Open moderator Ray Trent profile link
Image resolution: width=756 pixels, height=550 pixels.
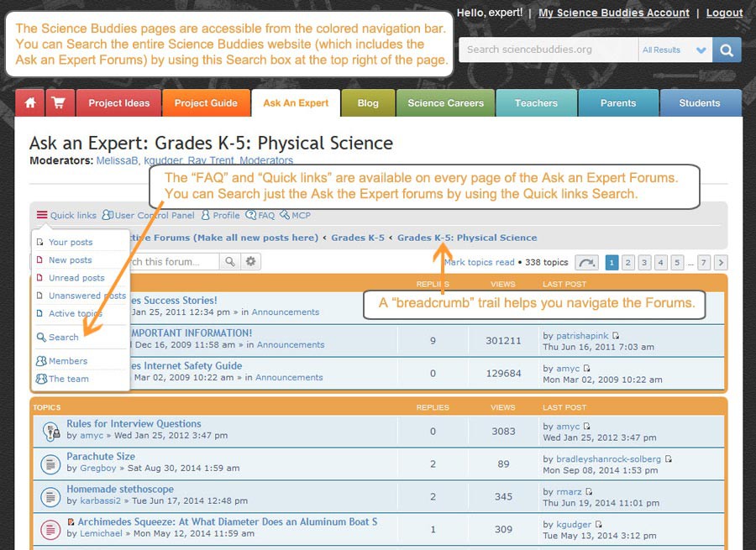(x=211, y=160)
